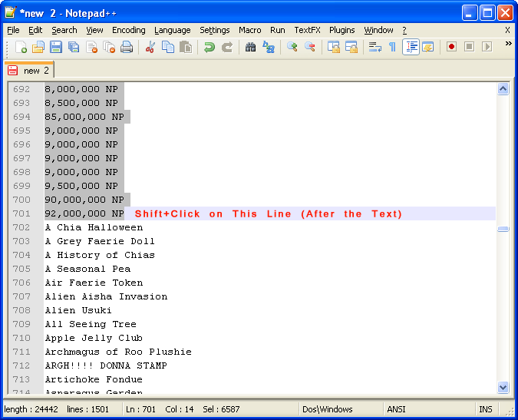The width and height of the screenshot is (518, 420).
Task: Click on 'A Grey Faerie Doll' line
Action: 100,241
